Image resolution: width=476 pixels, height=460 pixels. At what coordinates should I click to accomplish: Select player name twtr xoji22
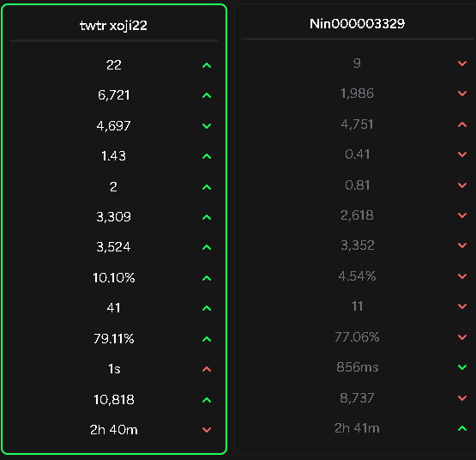(113, 26)
